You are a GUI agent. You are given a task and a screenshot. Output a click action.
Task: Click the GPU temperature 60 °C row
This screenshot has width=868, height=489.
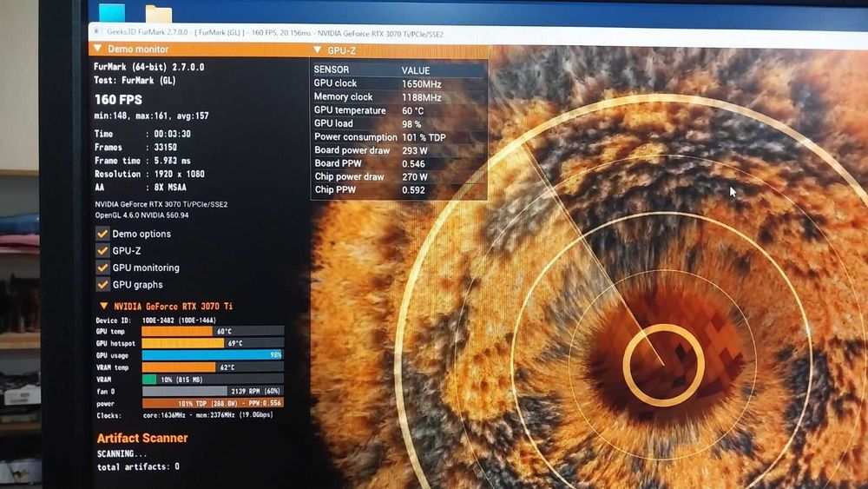398,110
